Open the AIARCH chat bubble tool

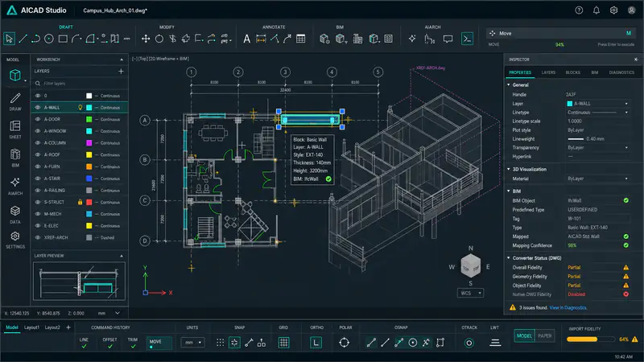click(448, 39)
